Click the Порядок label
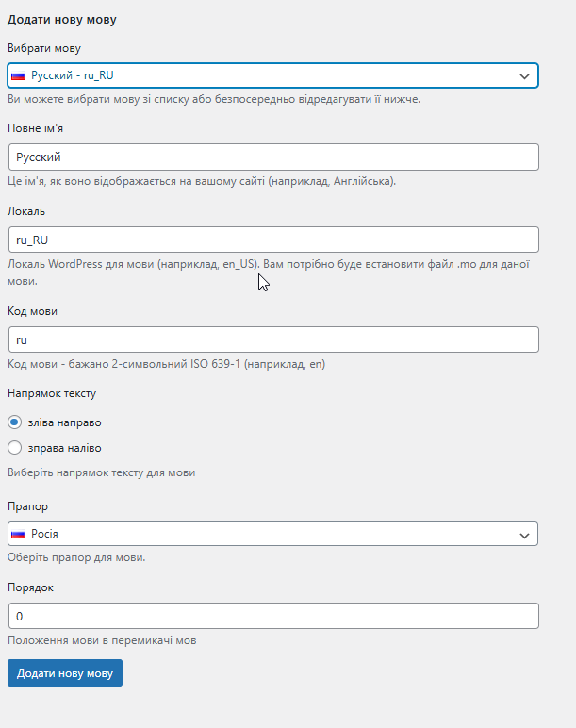This screenshot has width=576, height=728. pyautogui.click(x=30, y=587)
